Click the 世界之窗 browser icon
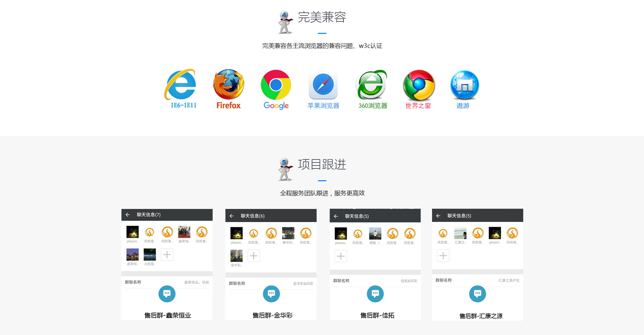The image size is (644, 335). (x=419, y=85)
